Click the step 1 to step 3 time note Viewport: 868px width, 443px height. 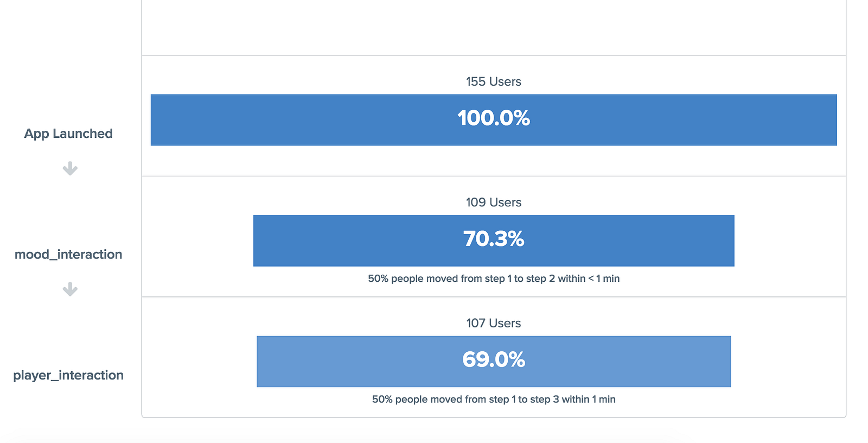tap(493, 400)
